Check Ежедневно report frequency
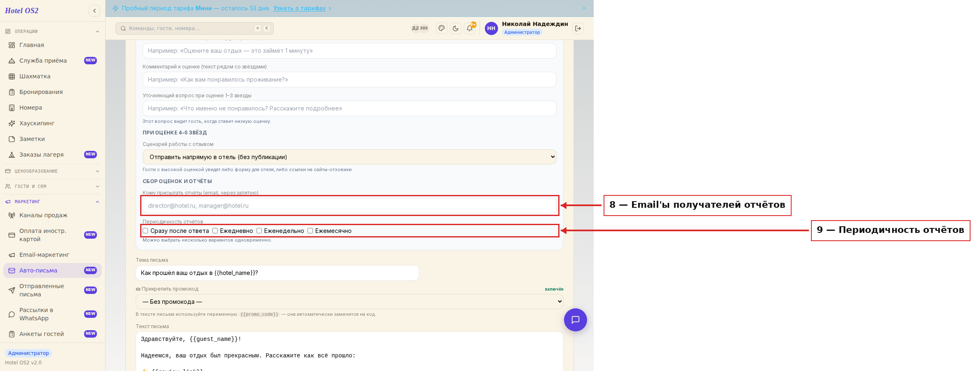980x371 pixels. click(x=215, y=231)
